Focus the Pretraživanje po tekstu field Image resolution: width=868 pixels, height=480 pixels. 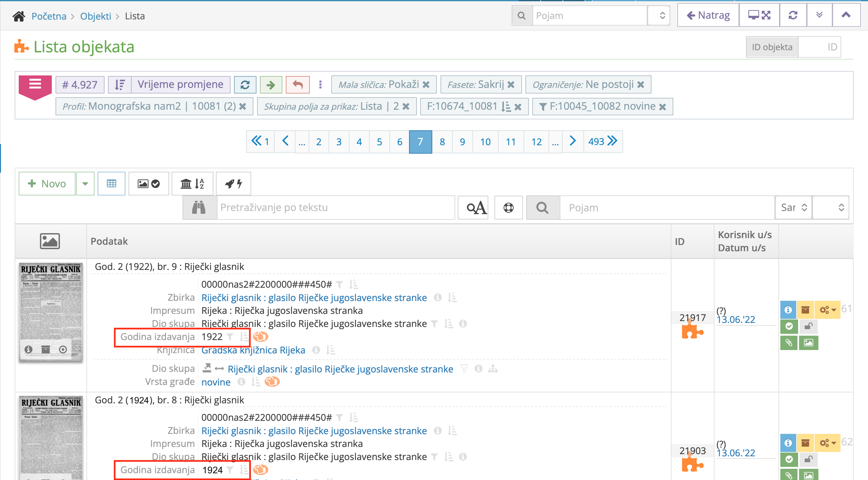(336, 207)
